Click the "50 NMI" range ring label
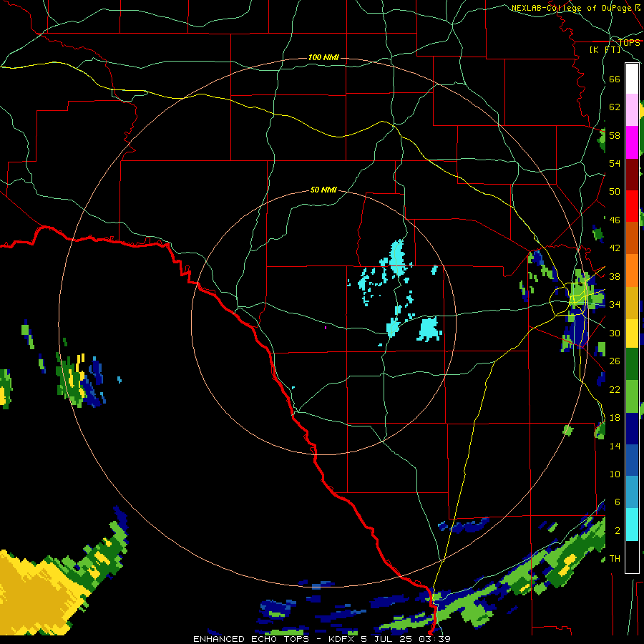 [x=323, y=190]
